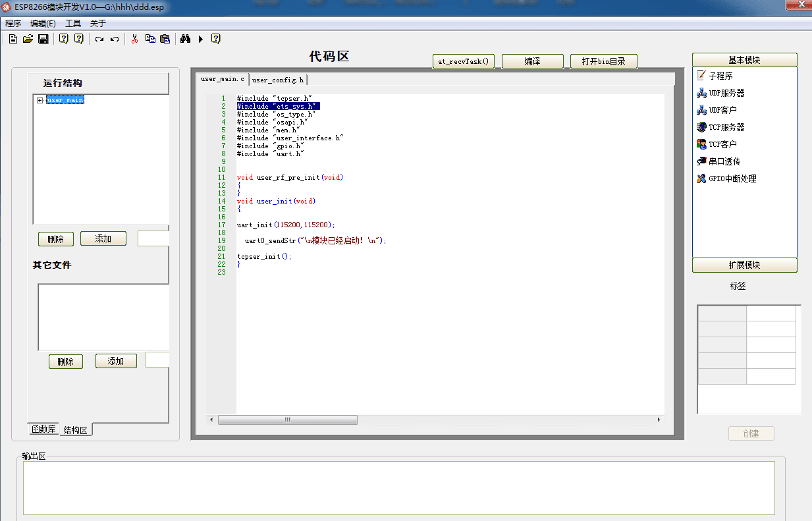Click the 创建 button
This screenshot has height=521, width=812.
click(x=751, y=433)
